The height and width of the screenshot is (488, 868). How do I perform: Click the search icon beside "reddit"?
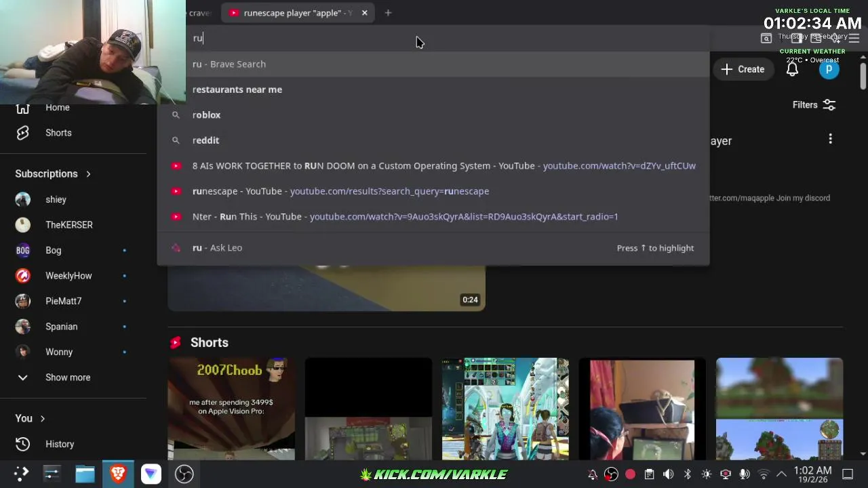coord(176,140)
